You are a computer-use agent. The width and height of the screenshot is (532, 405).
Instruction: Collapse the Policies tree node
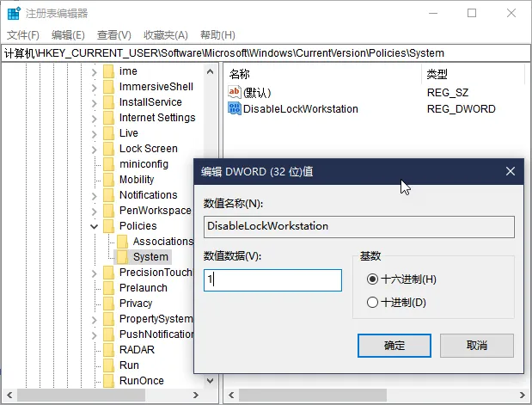[94, 226]
